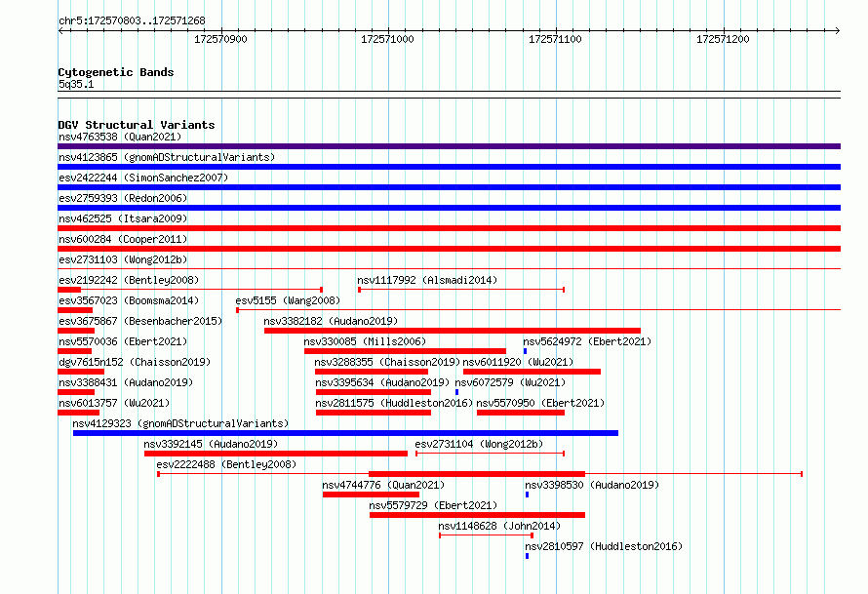Click the red bar under nsv5570950
The width and height of the screenshot is (868, 594).
[x=521, y=413]
